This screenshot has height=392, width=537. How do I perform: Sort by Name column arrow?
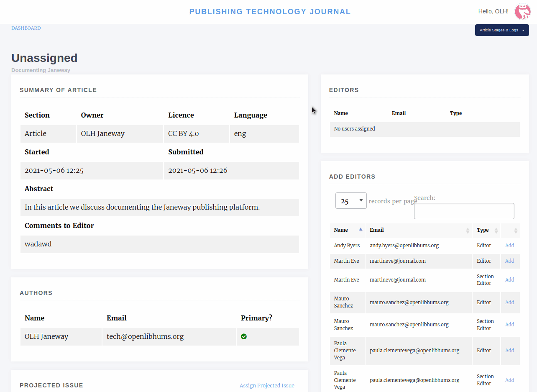(361, 230)
